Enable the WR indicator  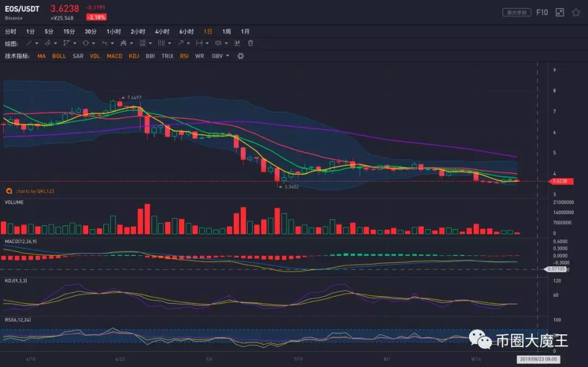tap(199, 56)
